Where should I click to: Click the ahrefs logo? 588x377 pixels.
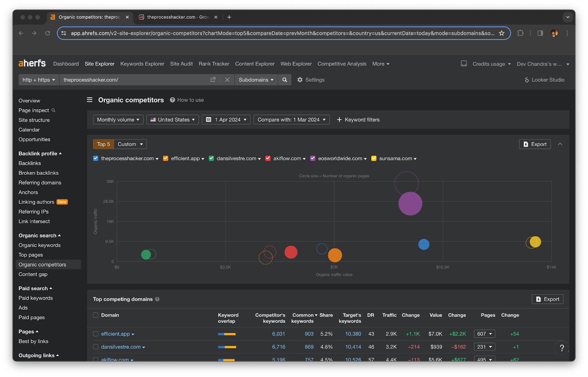(x=32, y=63)
